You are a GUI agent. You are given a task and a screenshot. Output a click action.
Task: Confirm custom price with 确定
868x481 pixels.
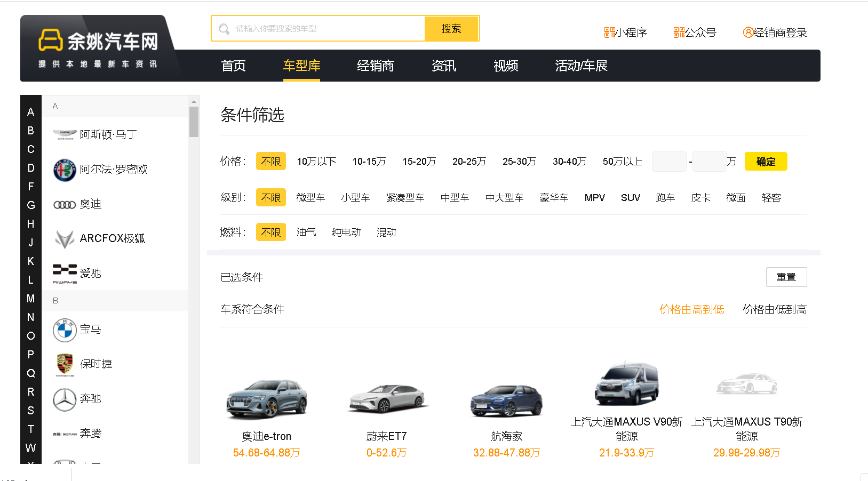coord(766,161)
